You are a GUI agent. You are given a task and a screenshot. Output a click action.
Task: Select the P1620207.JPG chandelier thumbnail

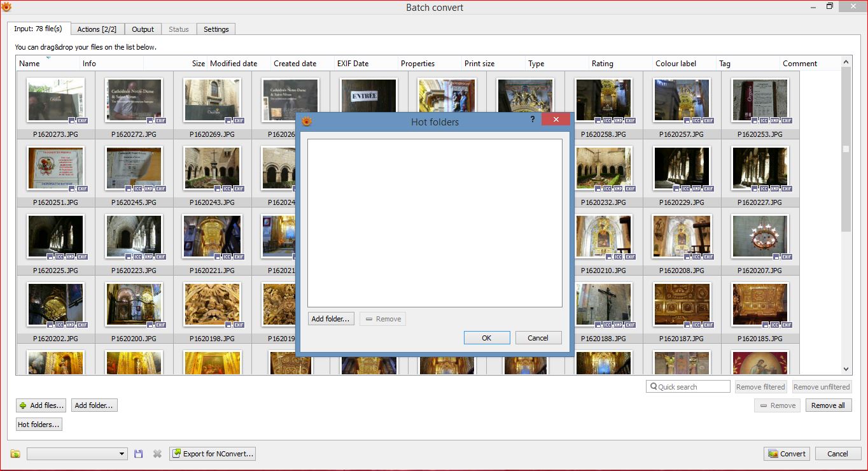point(760,236)
